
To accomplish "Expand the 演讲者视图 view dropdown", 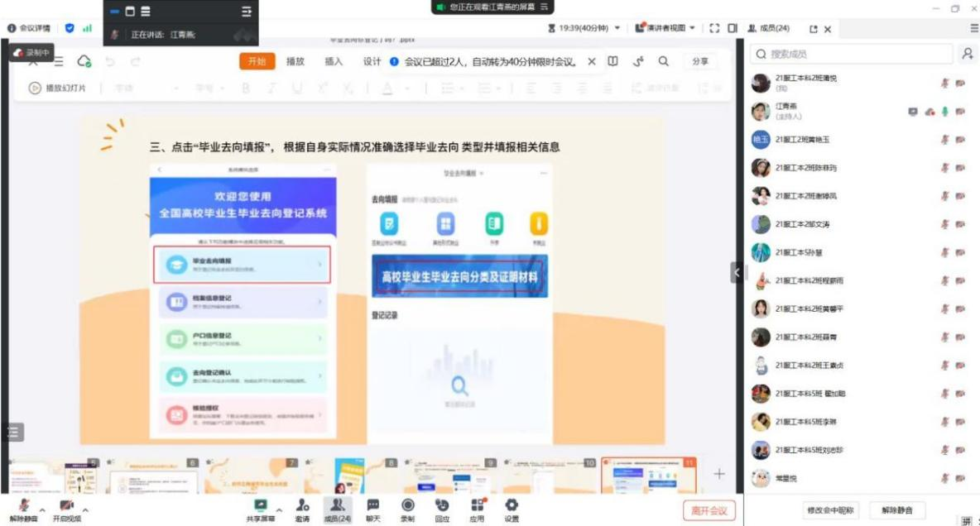I will tap(694, 28).
